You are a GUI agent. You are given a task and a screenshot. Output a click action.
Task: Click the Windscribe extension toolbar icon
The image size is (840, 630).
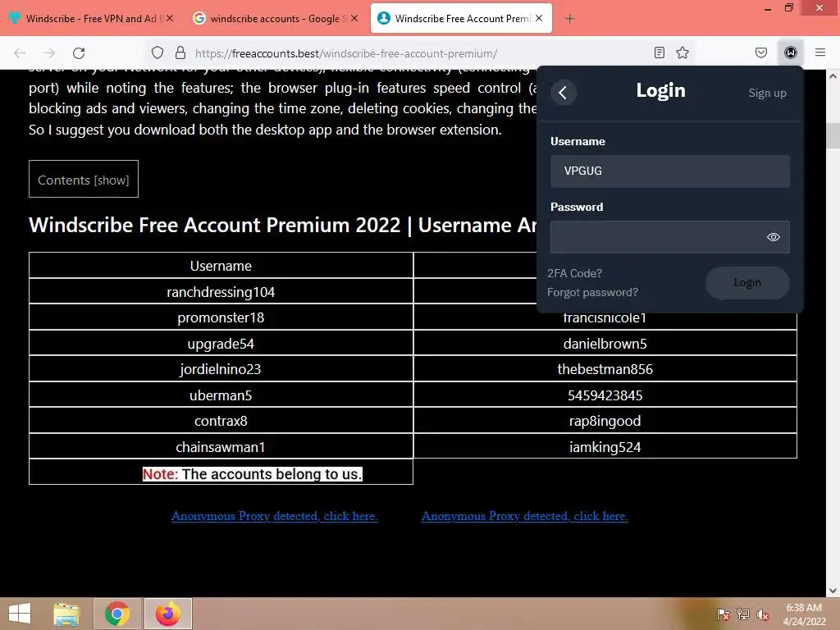791,52
